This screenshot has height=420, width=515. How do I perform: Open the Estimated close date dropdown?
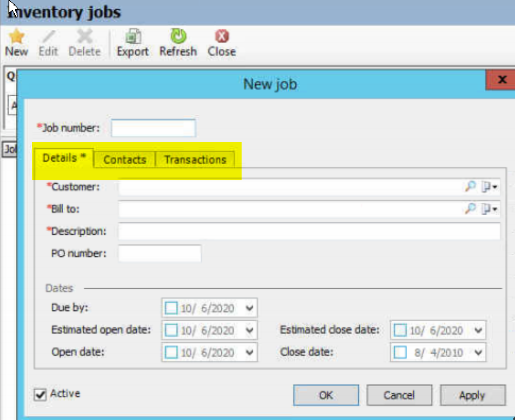click(478, 330)
